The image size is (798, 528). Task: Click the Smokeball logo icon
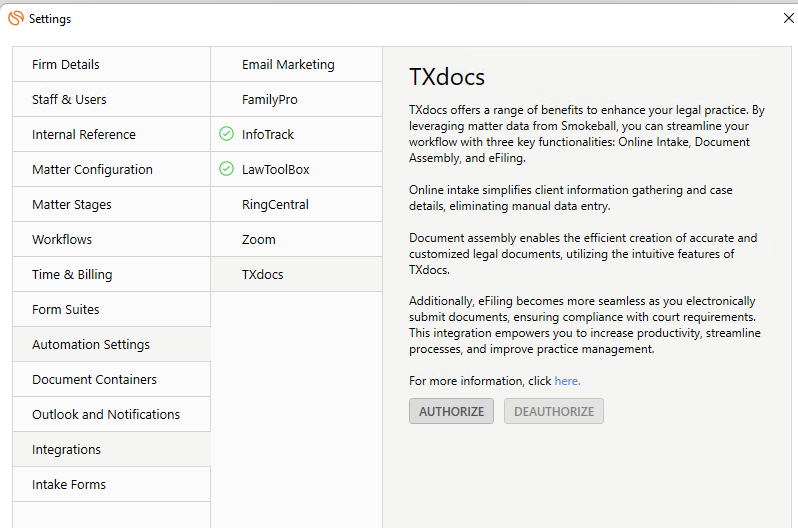pos(16,18)
